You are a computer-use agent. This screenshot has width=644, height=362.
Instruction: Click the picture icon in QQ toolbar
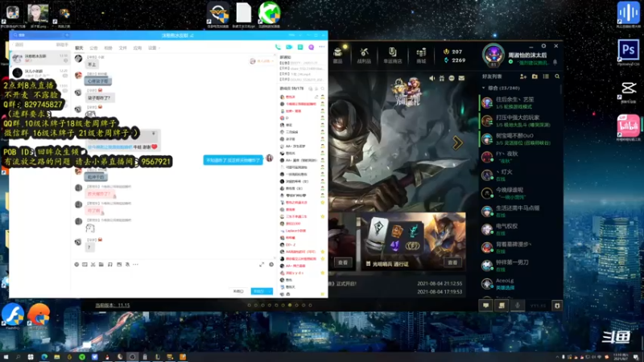click(x=119, y=265)
